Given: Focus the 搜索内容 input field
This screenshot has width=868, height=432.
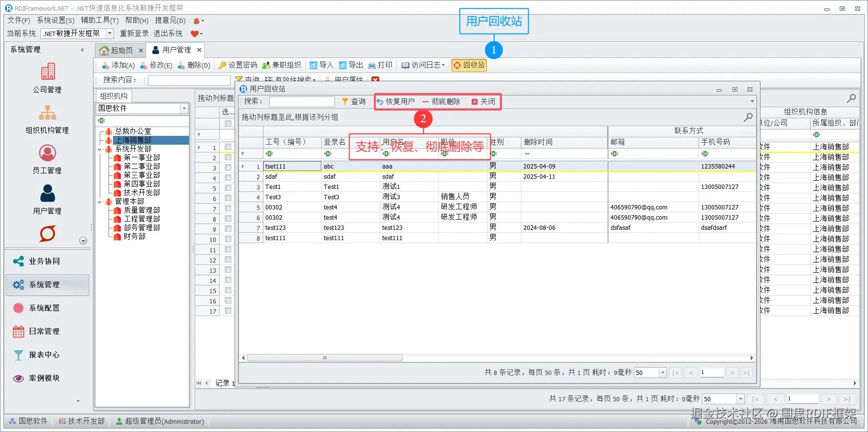Looking at the screenshot, I should (189, 80).
